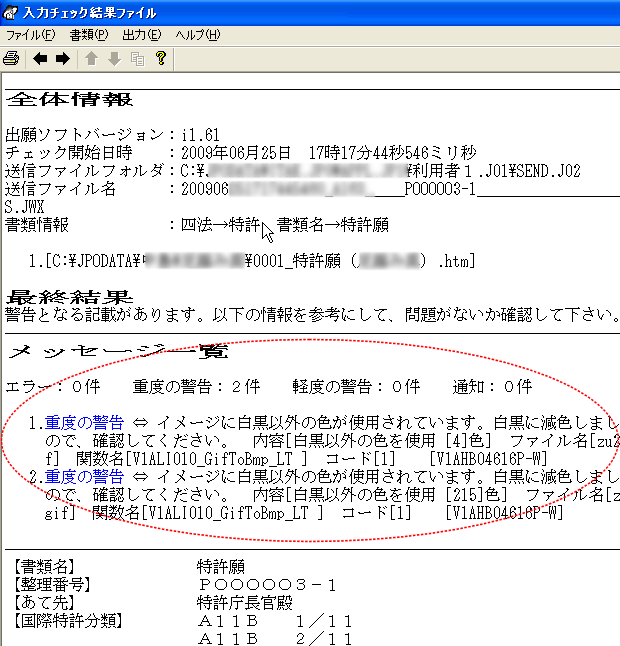620x646 pixels.
Task: Open the 書類(P) menu
Action: 88,35
